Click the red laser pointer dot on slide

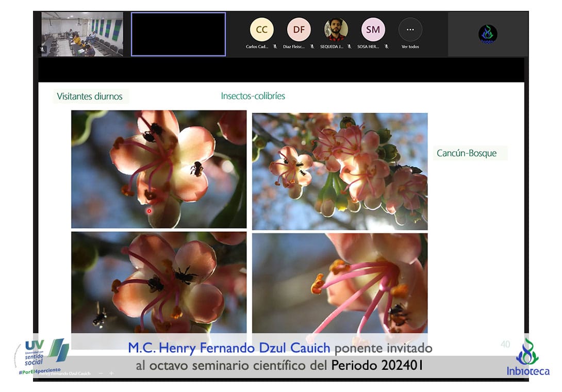coord(149,210)
